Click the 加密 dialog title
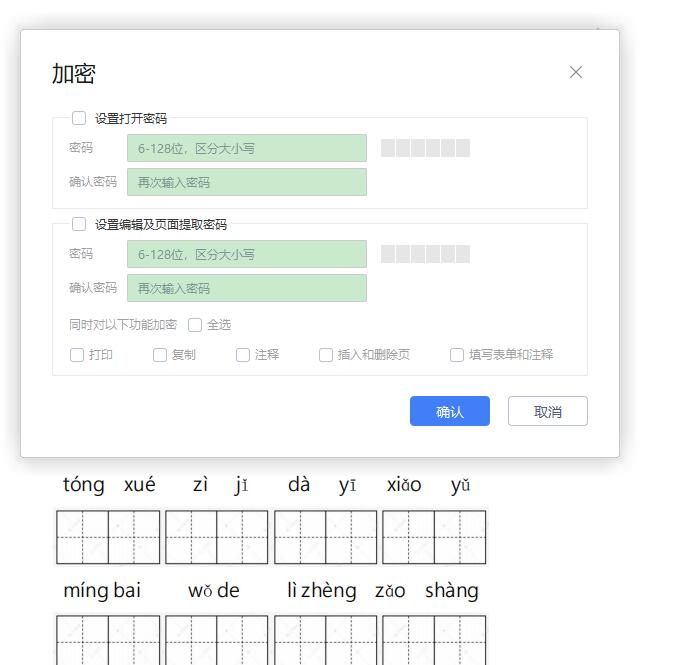 tap(74, 74)
